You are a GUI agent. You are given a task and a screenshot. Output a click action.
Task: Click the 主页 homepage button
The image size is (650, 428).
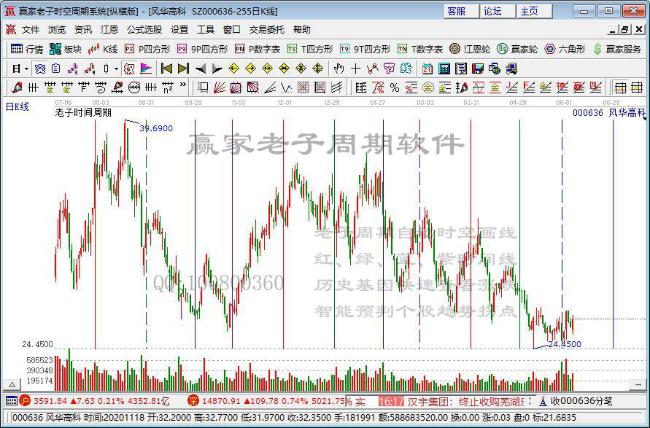pos(534,11)
